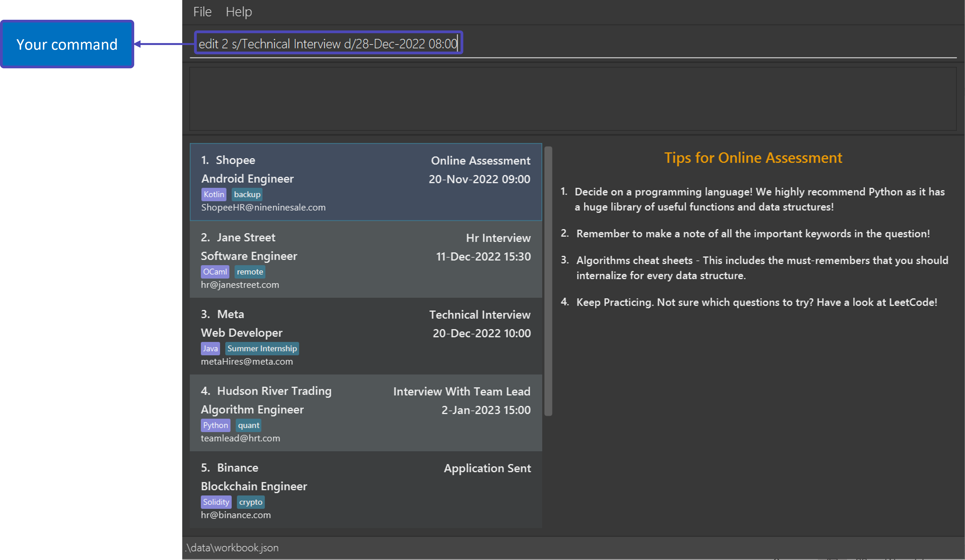This screenshot has width=965, height=560.
Task: Click the Python tag
Action: point(215,425)
